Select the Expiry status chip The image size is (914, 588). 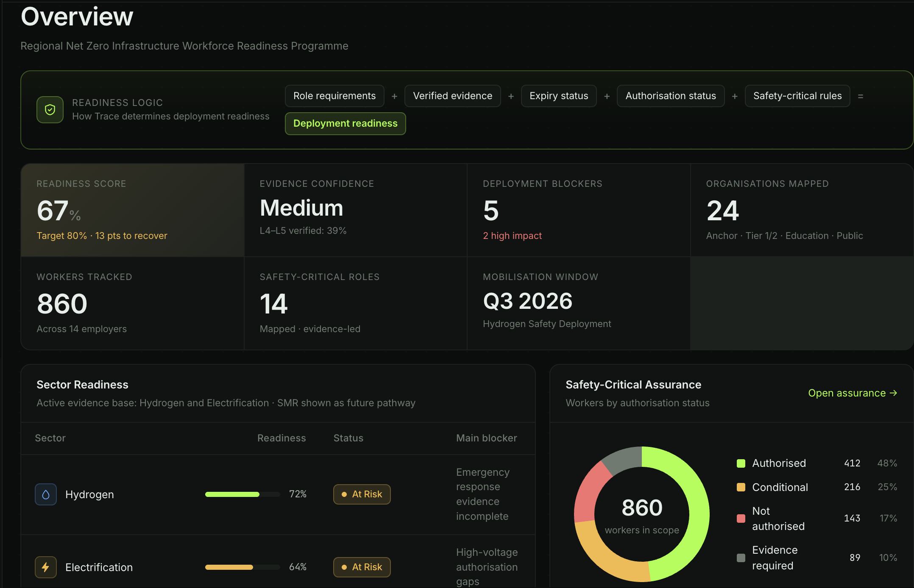559,96
